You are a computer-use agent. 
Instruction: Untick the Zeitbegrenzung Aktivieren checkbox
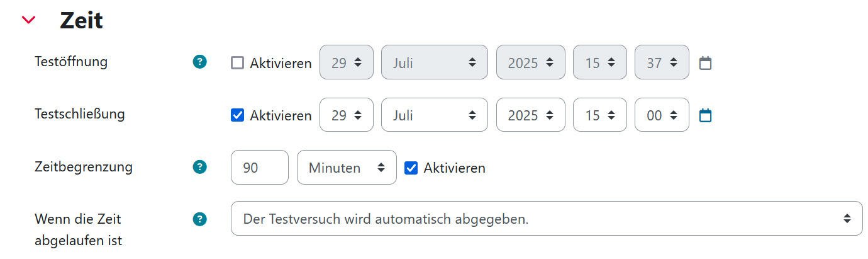pos(411,168)
